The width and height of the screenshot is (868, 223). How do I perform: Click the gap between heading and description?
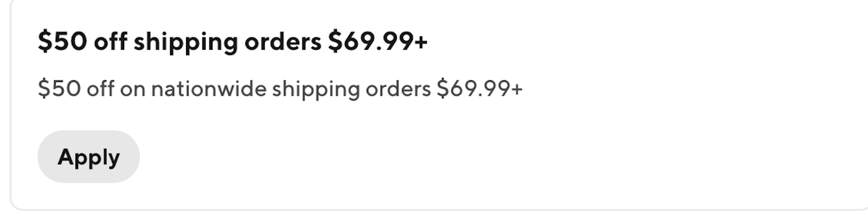click(x=271, y=67)
